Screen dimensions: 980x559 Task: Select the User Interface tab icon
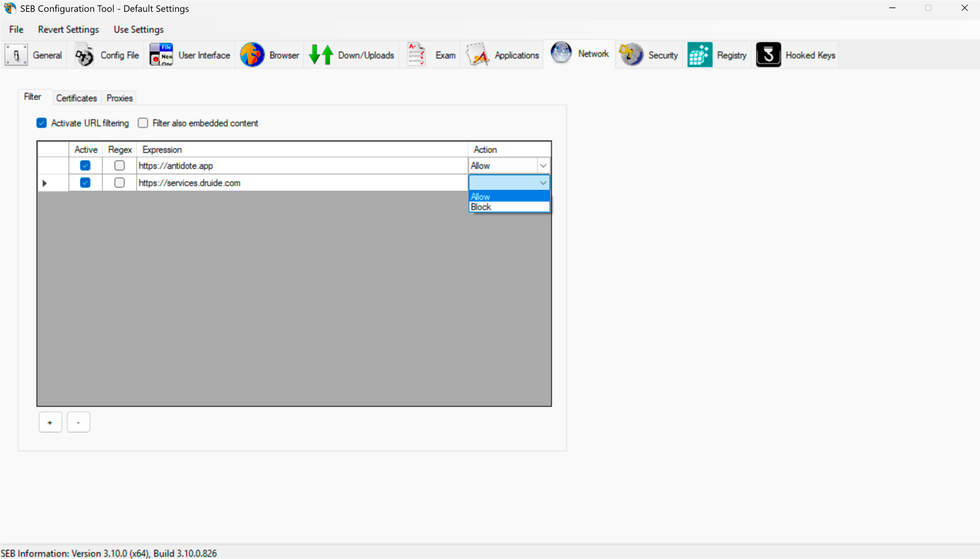(161, 55)
